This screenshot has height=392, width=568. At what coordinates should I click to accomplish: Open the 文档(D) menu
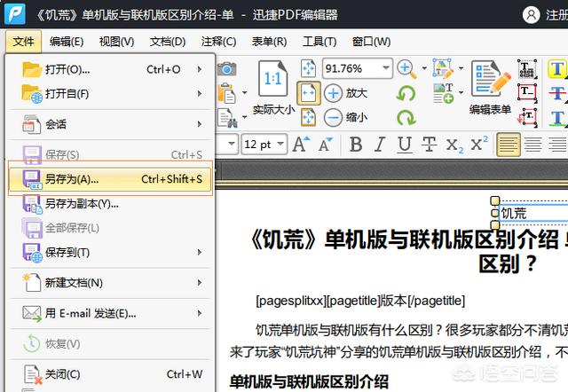pyautogui.click(x=168, y=42)
